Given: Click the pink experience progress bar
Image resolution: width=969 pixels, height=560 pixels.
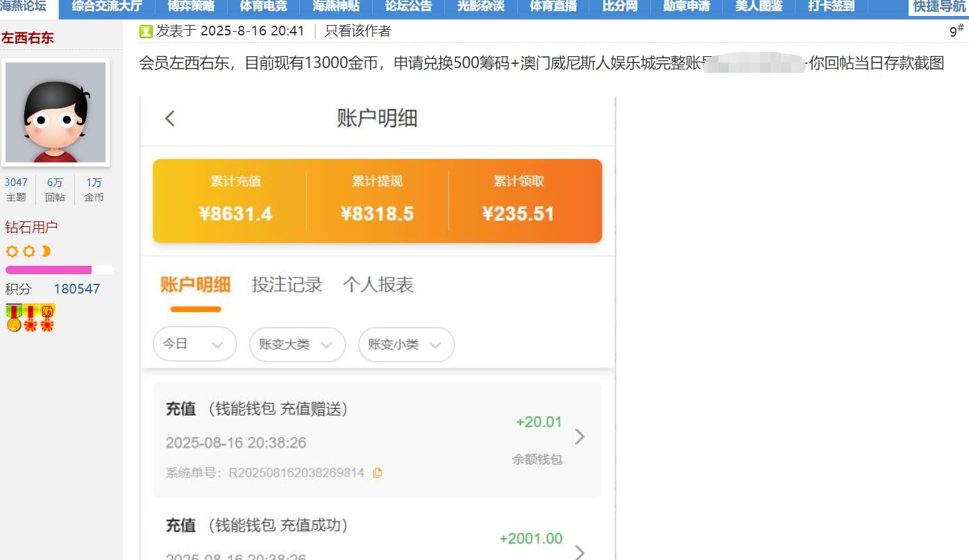Looking at the screenshot, I should tap(49, 270).
